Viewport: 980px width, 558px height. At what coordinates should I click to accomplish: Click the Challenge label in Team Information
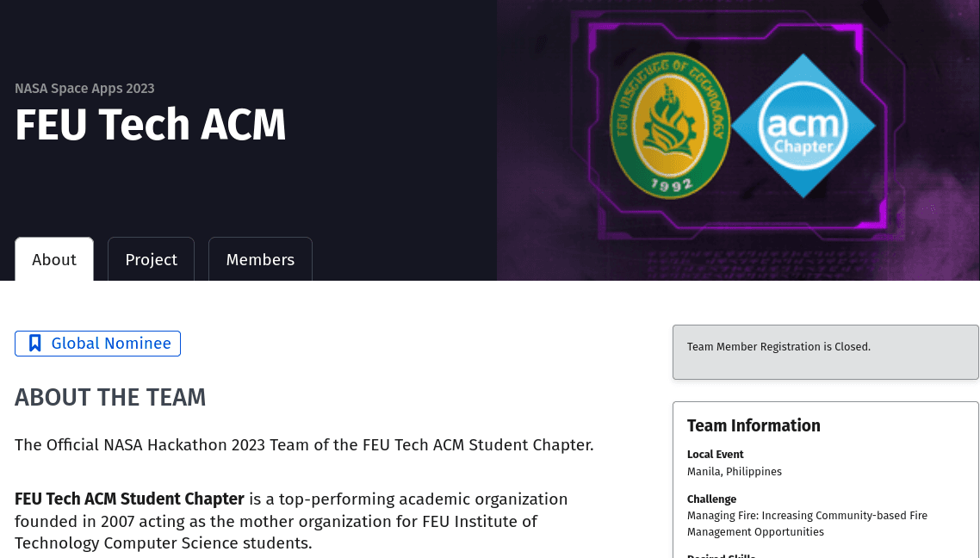point(711,499)
